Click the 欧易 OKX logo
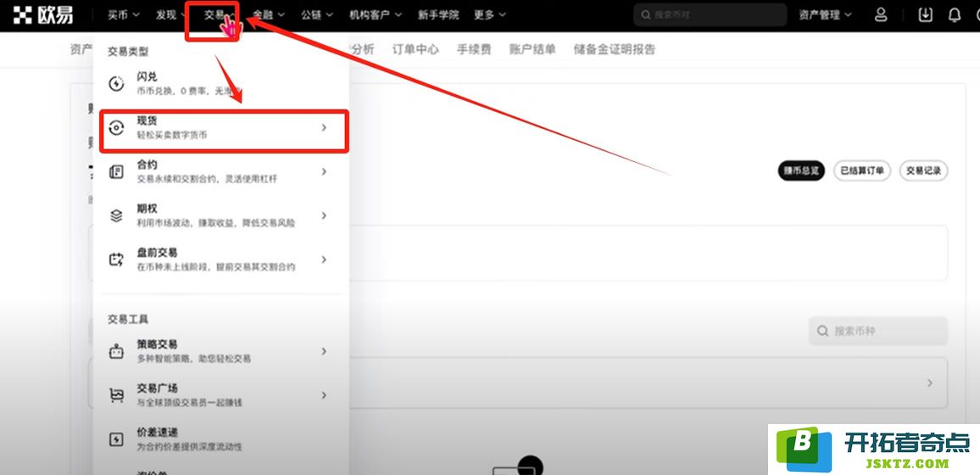Viewport: 980px width, 475px height. 43,15
